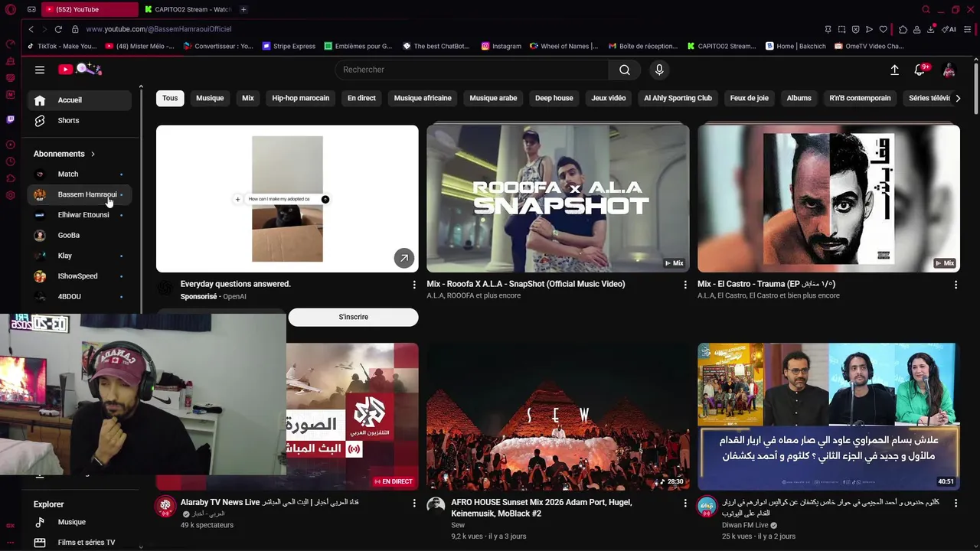Select the Hip-hop marocain chip

click(x=300, y=98)
